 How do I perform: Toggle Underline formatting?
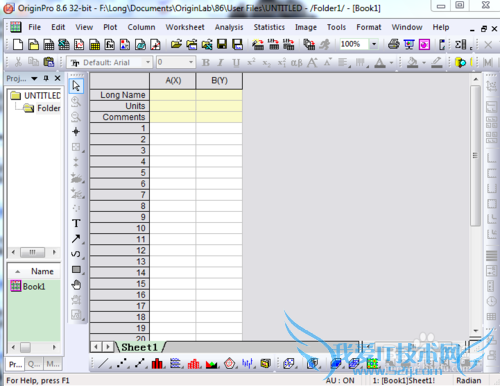(x=236, y=62)
